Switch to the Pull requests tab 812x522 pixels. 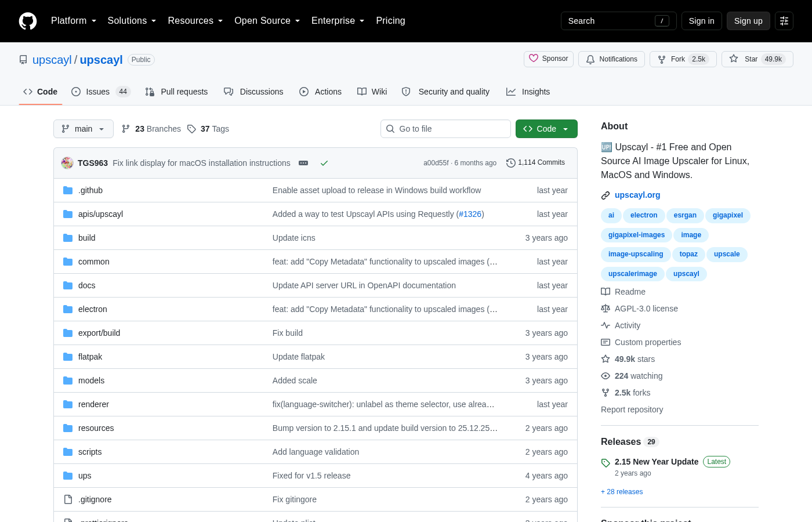[x=176, y=92]
